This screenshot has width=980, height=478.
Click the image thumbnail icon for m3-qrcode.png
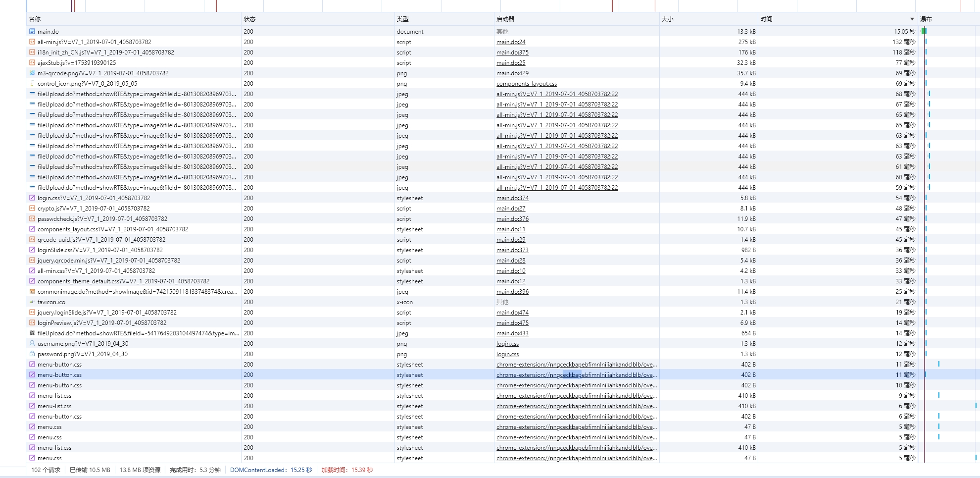(x=32, y=73)
